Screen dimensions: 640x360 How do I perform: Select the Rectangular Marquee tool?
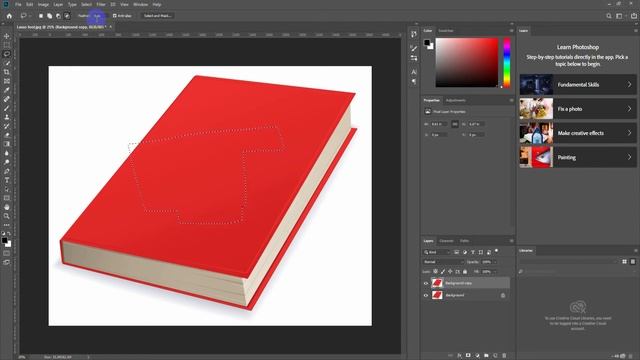click(x=7, y=45)
